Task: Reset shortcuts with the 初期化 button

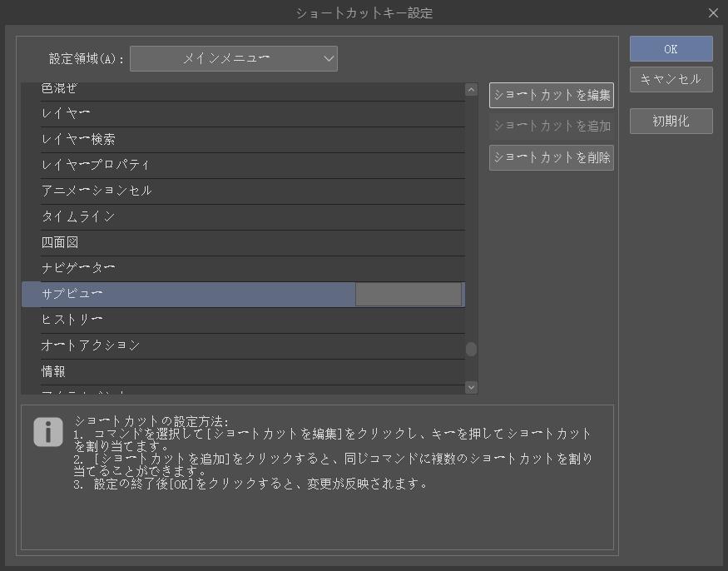Action: pos(671,121)
